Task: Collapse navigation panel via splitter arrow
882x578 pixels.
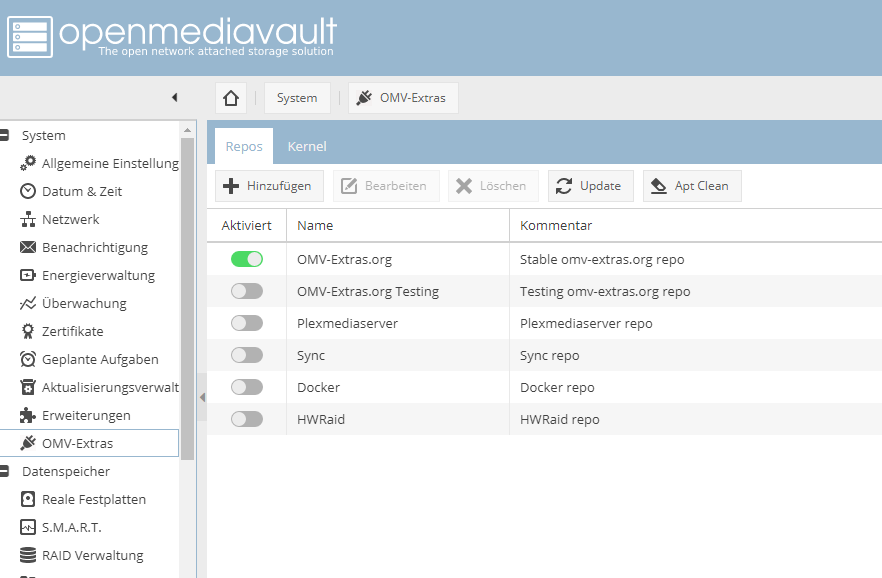Action: (x=202, y=398)
